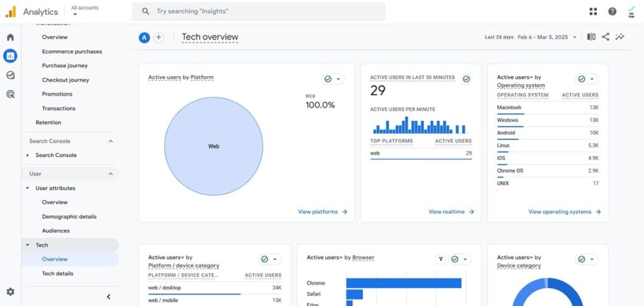Click the search magnifier icon
This screenshot has width=644, height=306.
coord(145,11)
